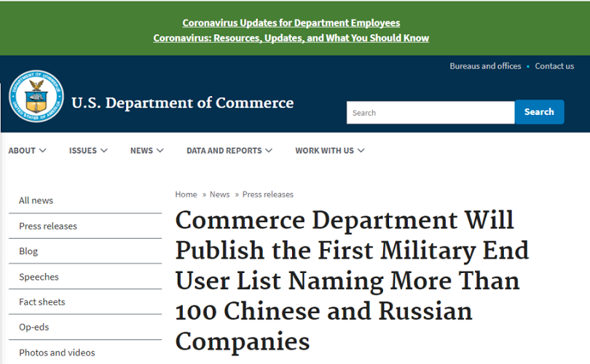Open the DATA AND REPORTS menu
This screenshot has height=364, width=590.
(x=229, y=151)
